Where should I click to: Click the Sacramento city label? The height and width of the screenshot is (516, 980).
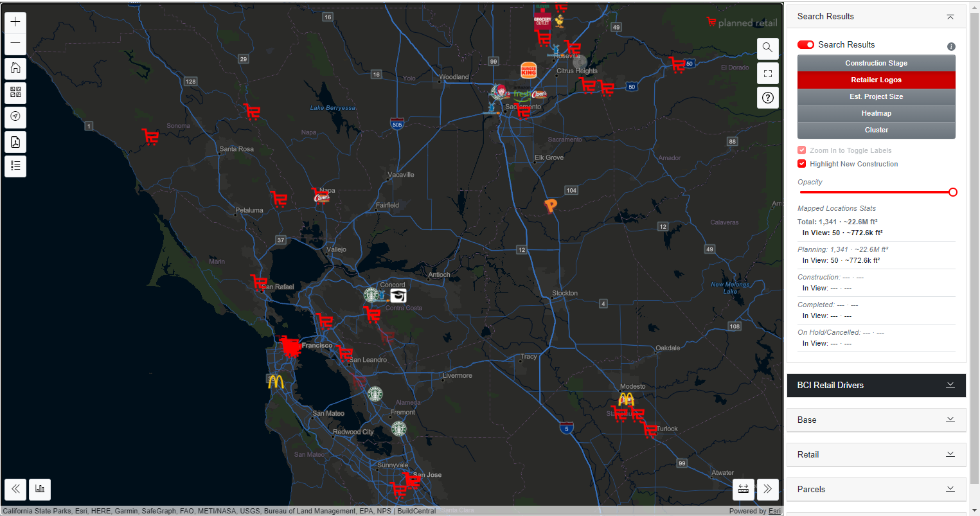click(x=523, y=107)
